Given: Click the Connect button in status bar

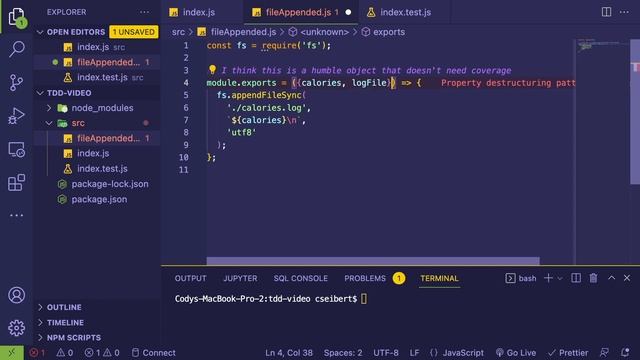Looking at the screenshot, I should click(x=154, y=353).
